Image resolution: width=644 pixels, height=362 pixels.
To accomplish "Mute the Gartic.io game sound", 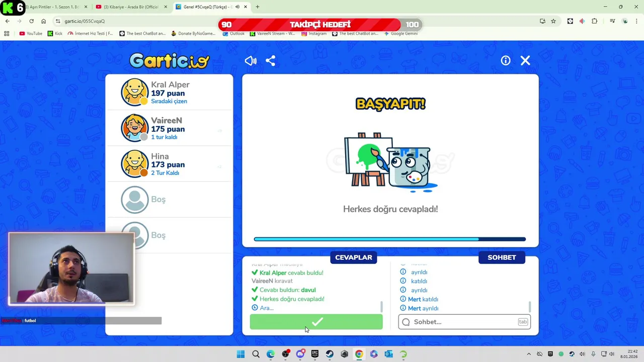I will point(251,61).
